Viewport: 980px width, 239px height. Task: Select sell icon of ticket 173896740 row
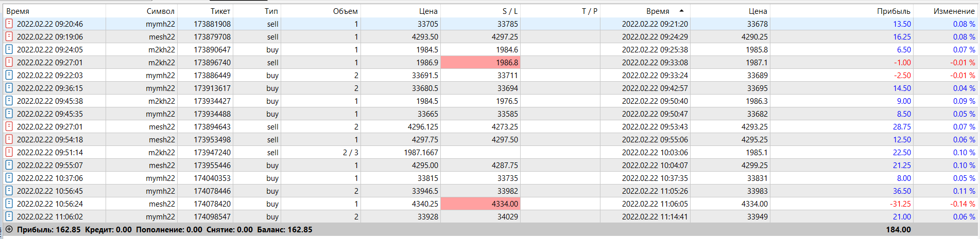coord(9,62)
